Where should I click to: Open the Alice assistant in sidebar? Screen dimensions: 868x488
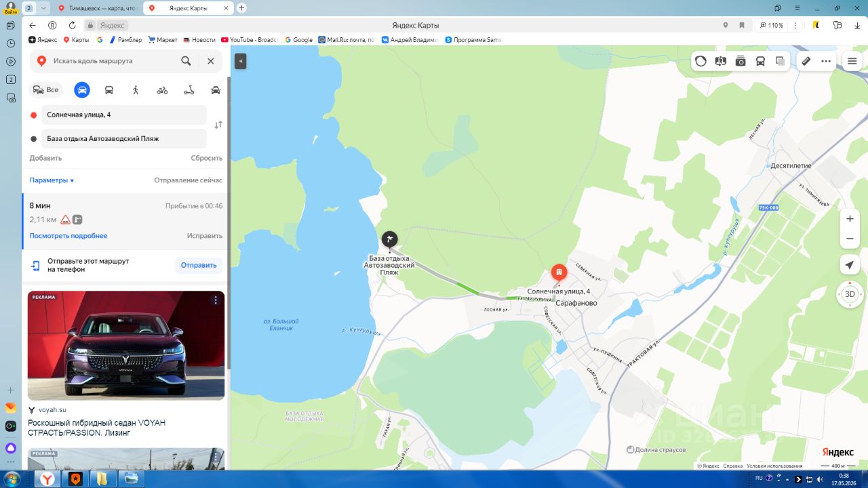(11, 448)
